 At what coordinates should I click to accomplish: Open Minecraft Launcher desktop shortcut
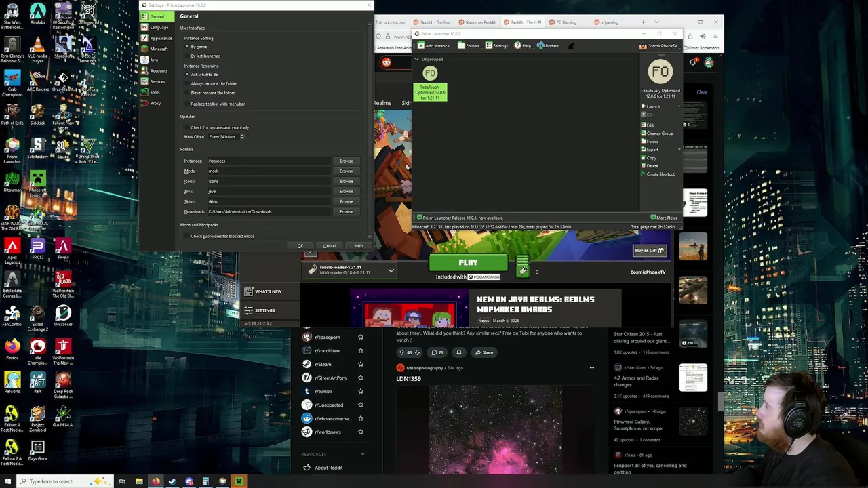tap(37, 184)
